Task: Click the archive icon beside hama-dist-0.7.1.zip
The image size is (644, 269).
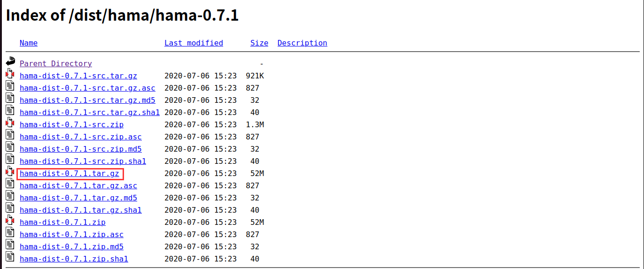Action: [x=10, y=220]
